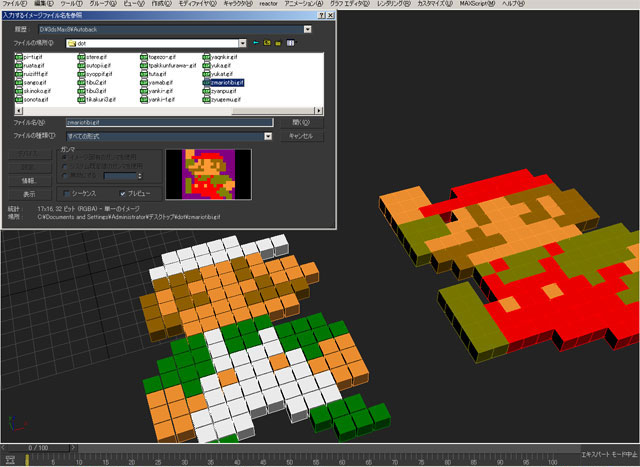640x467 pixels.
Task: Click the icon of the tibu3.gif file
Action: [x=81, y=91]
